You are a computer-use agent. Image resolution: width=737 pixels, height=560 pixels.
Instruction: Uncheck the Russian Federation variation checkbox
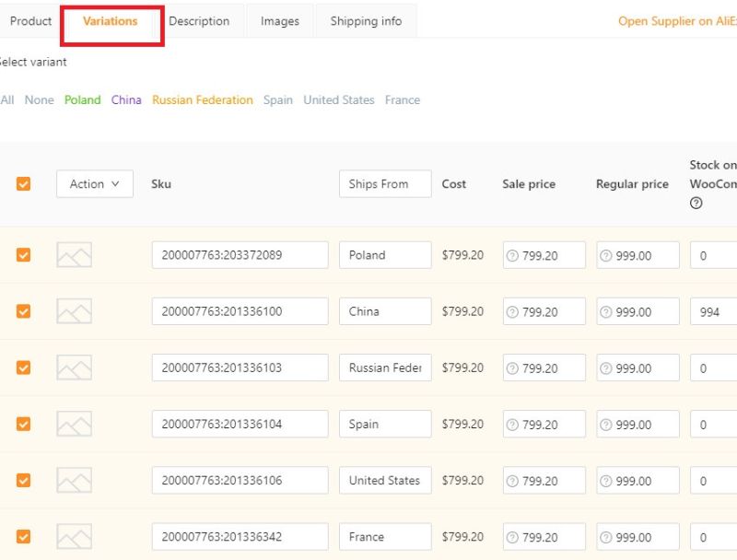(23, 367)
